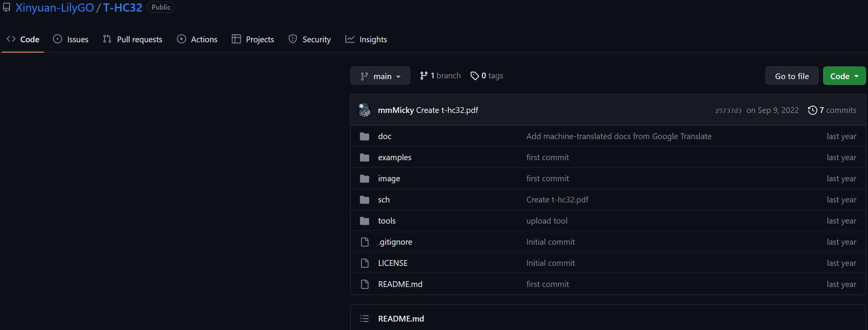868x330 pixels.
Task: Click the Go to file button
Action: coord(792,76)
